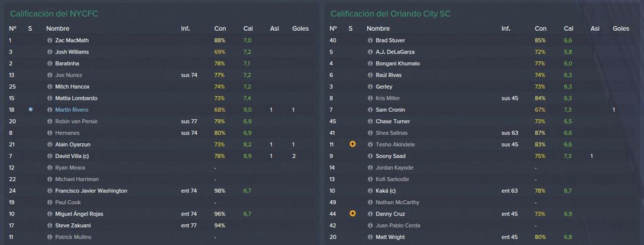Select Francisco Javier Washington's row
The image size is (644, 245).
point(161,191)
